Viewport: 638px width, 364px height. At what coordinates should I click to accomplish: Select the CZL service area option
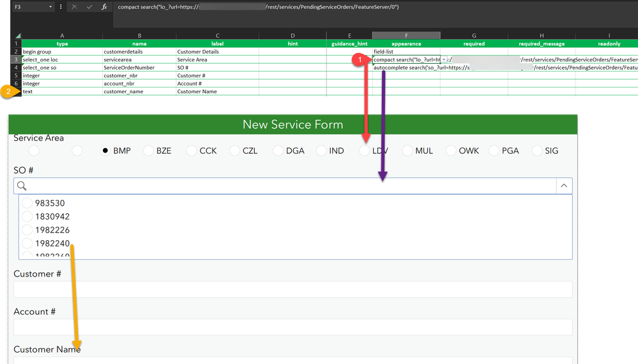pyautogui.click(x=234, y=151)
